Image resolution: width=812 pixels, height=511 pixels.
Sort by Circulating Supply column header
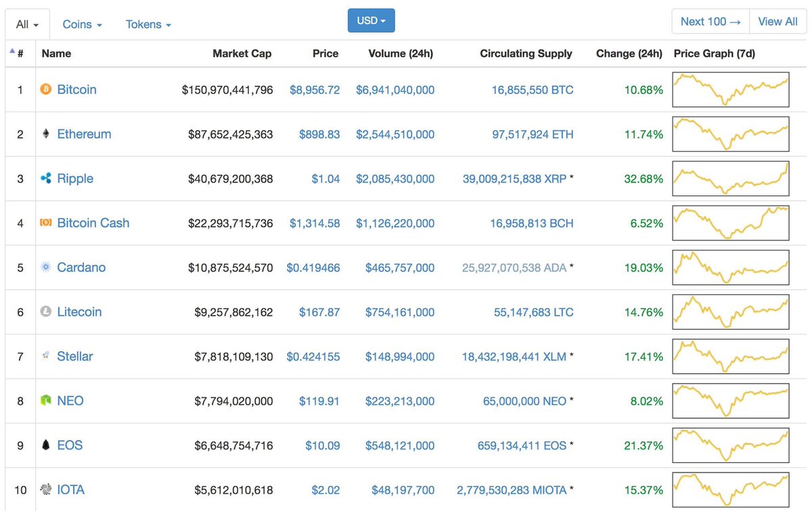pyautogui.click(x=526, y=53)
